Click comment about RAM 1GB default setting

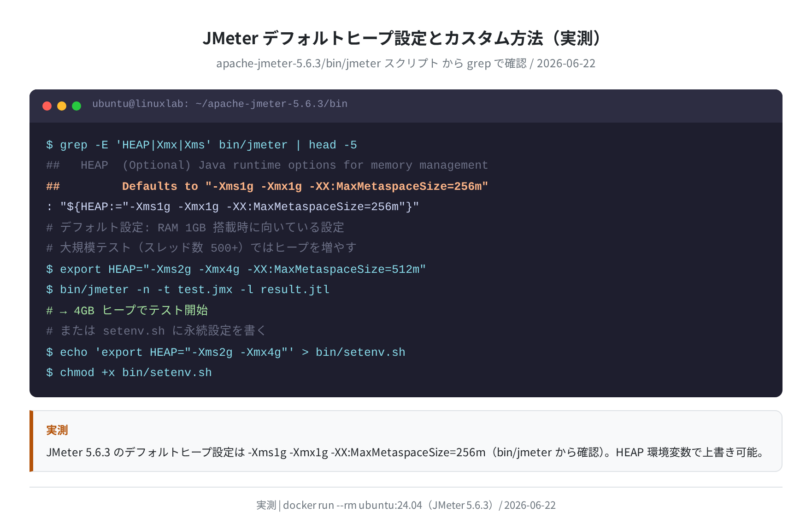(x=195, y=228)
